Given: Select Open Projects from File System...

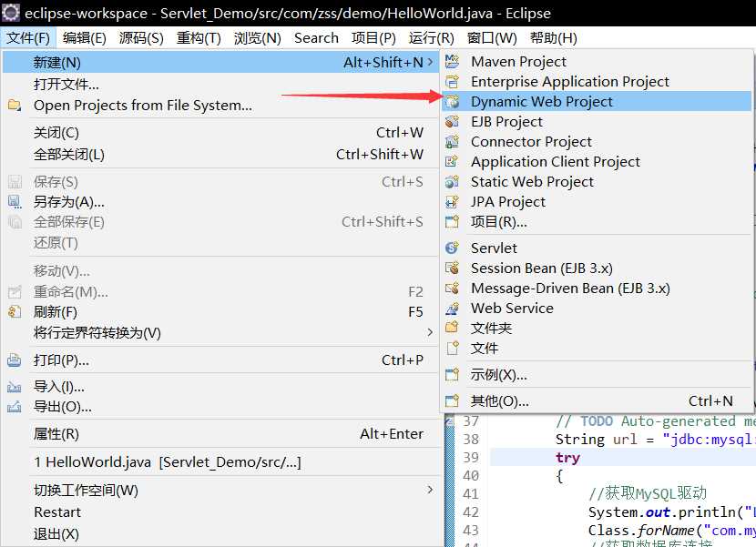Looking at the screenshot, I should (220, 105).
